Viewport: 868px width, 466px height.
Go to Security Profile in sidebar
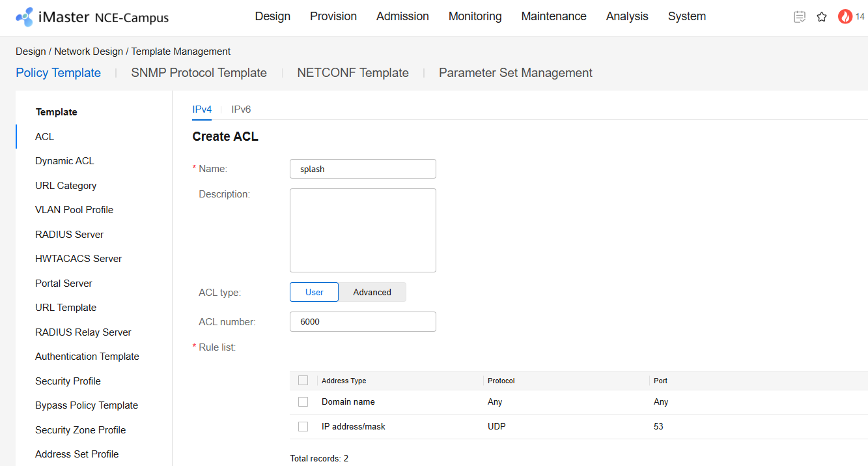[x=68, y=381]
